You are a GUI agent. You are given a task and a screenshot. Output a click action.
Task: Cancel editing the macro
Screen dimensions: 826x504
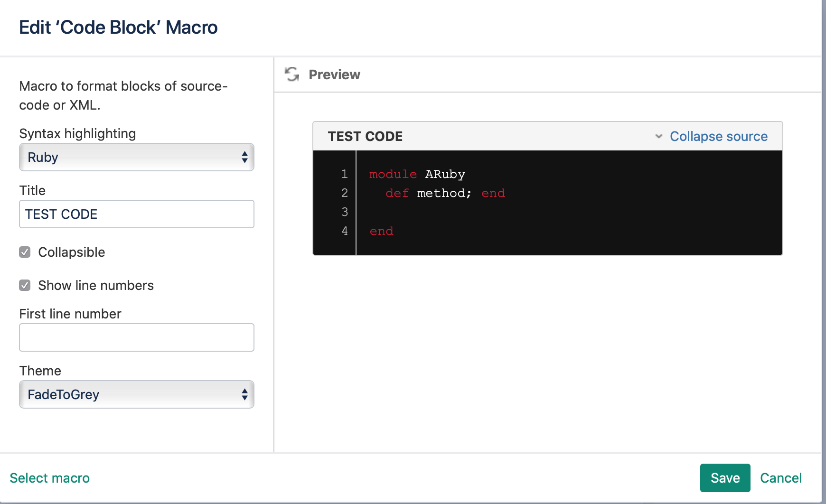[x=780, y=478]
